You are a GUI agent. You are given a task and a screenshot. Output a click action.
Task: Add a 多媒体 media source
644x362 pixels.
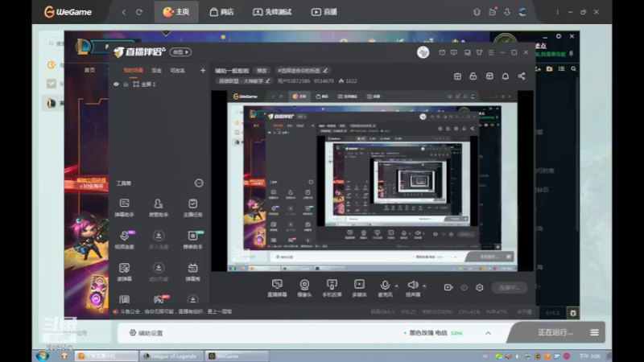[359, 288]
